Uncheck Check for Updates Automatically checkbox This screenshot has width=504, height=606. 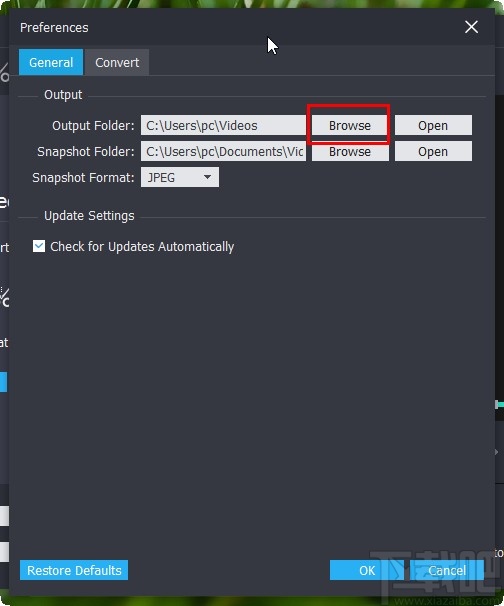pyautogui.click(x=39, y=246)
